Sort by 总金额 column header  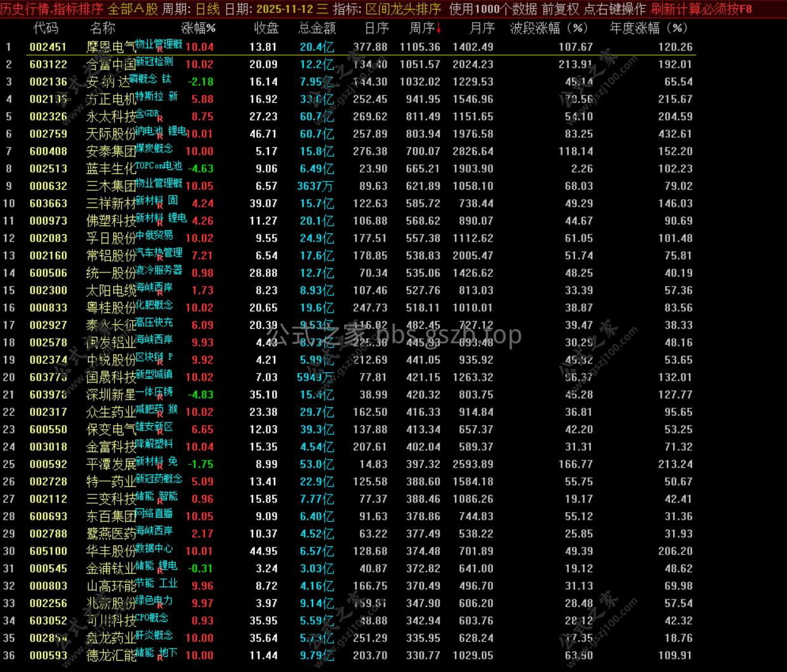pyautogui.click(x=317, y=28)
